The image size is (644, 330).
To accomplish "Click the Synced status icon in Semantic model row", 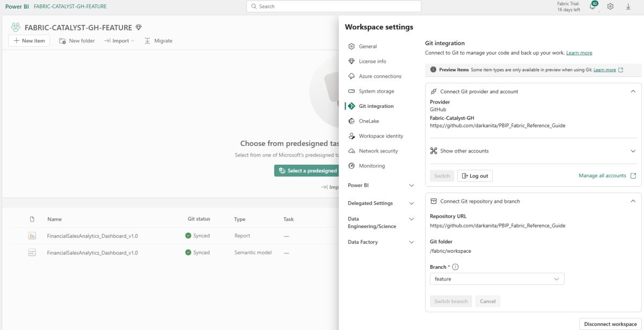I will click(x=188, y=252).
